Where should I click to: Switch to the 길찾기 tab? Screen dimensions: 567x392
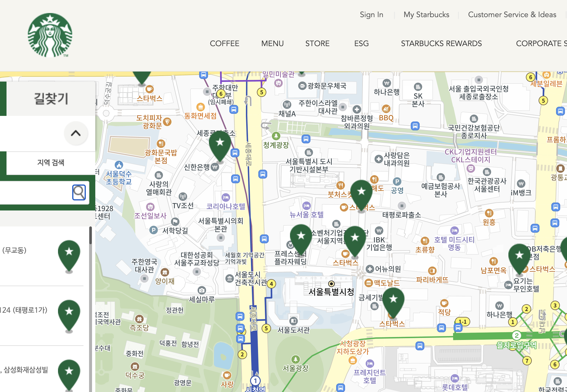click(x=51, y=98)
